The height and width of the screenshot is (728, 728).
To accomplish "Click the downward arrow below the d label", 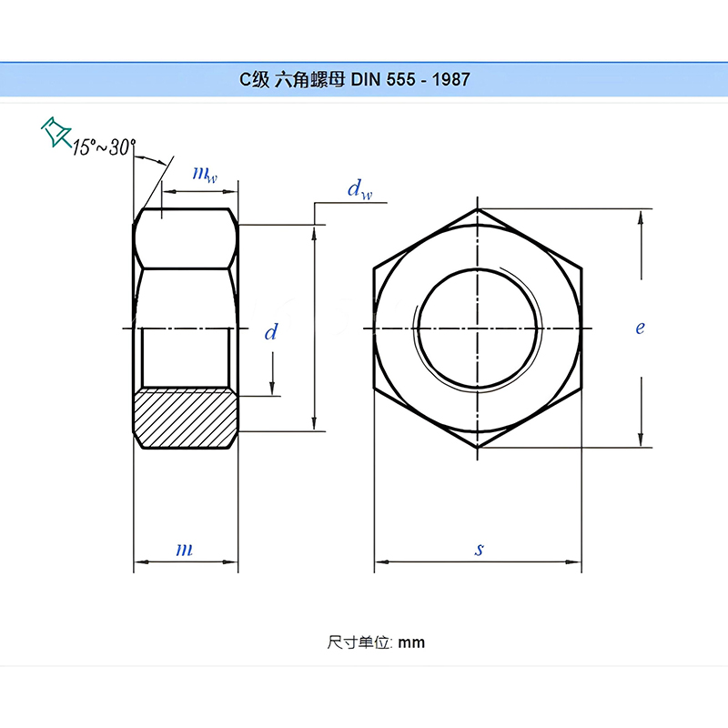I will 272,385.
